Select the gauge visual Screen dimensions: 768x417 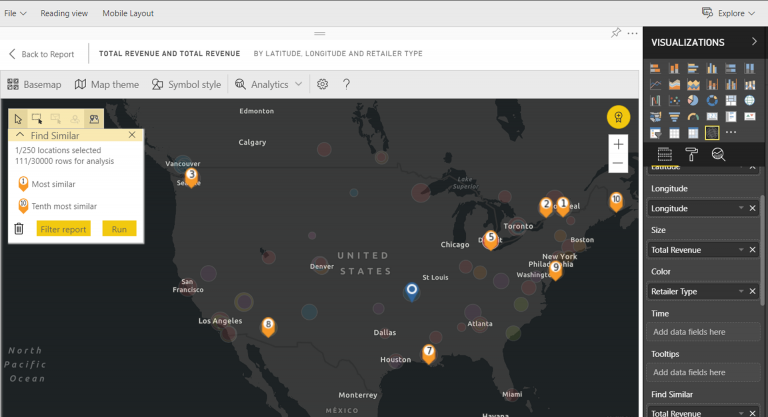[693, 117]
